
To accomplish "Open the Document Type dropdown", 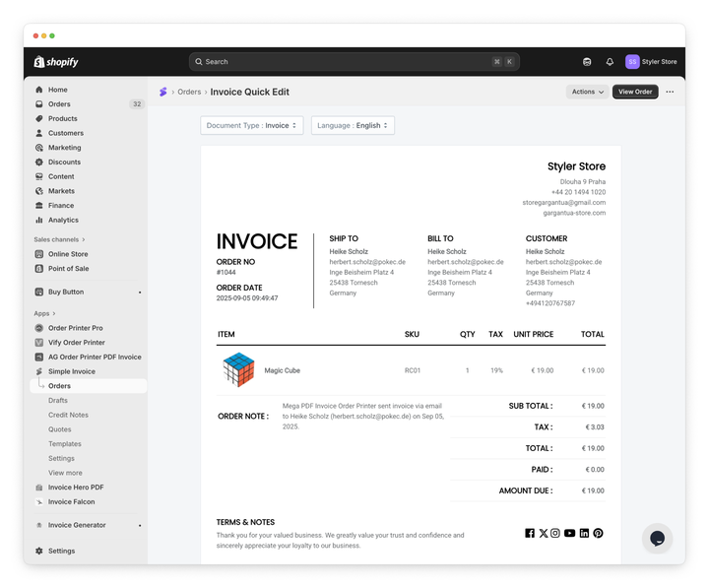I will [252, 125].
